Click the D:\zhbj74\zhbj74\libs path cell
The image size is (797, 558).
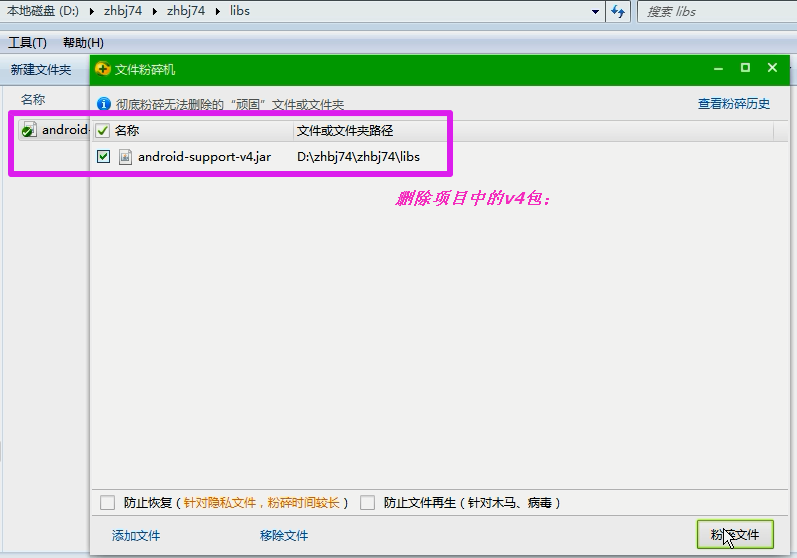[358, 157]
